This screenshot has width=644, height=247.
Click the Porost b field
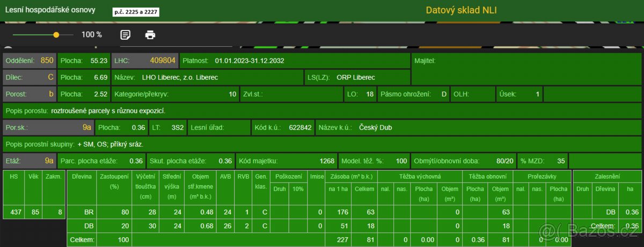click(x=30, y=94)
